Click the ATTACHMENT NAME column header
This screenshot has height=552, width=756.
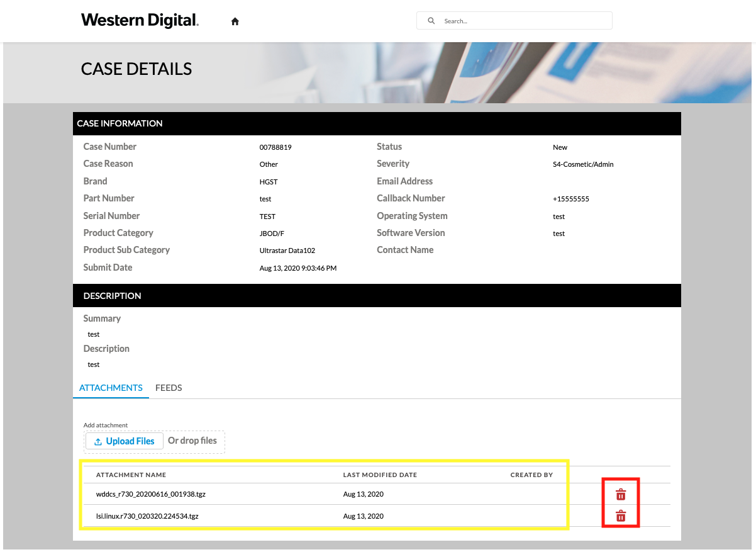click(131, 475)
